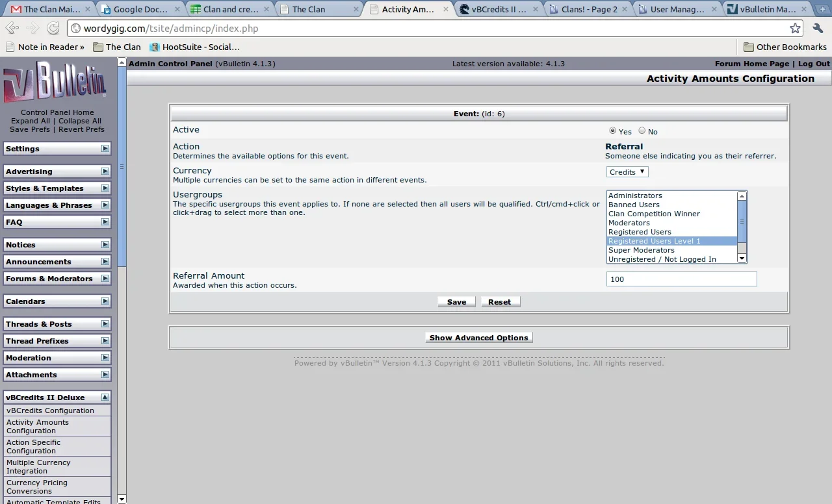
Task: Click the usergroups list scroll down arrow
Action: (742, 258)
